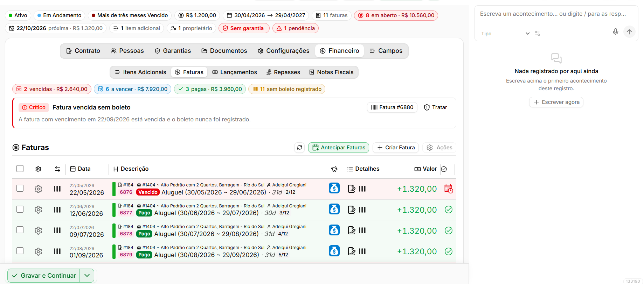The width and height of the screenshot is (644, 284).
Task: Click the edit document icon for invoice 6878
Action: (352, 230)
